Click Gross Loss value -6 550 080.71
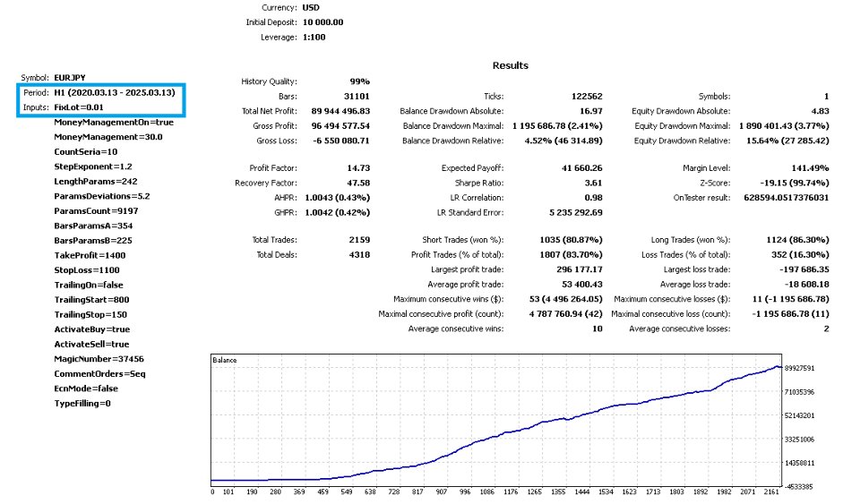 tap(341, 141)
